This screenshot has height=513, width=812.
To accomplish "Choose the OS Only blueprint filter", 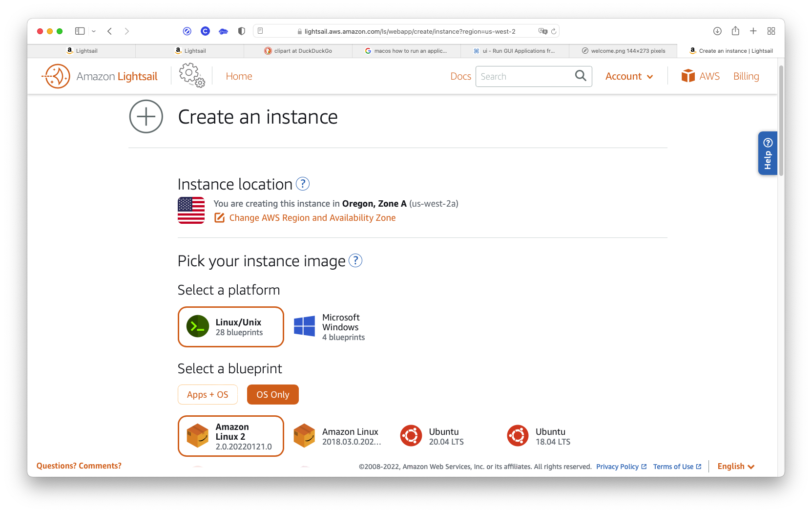I will 273,395.
